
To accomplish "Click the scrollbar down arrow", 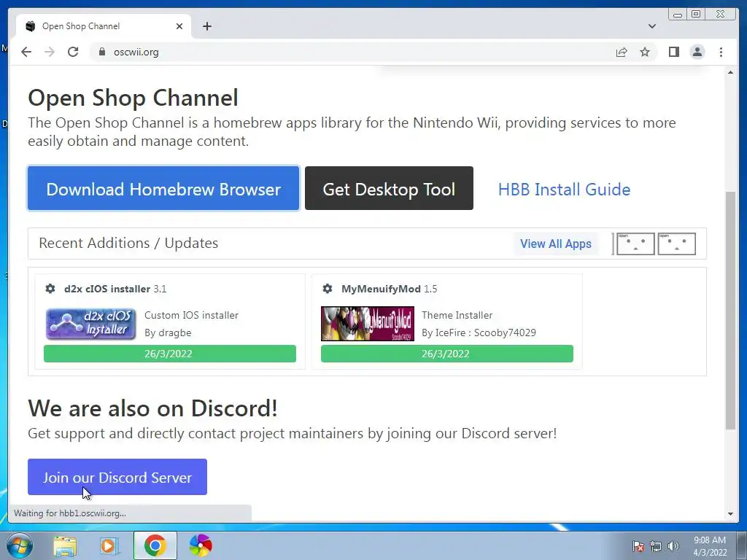I will (730, 514).
